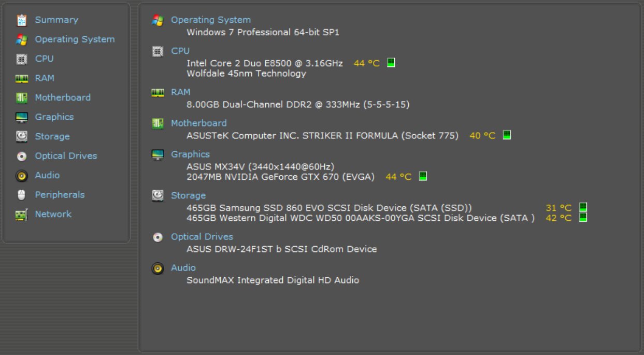This screenshot has height=355, width=644.
Task: Click the 40 °C motherboard temperature reading
Action: click(x=482, y=136)
